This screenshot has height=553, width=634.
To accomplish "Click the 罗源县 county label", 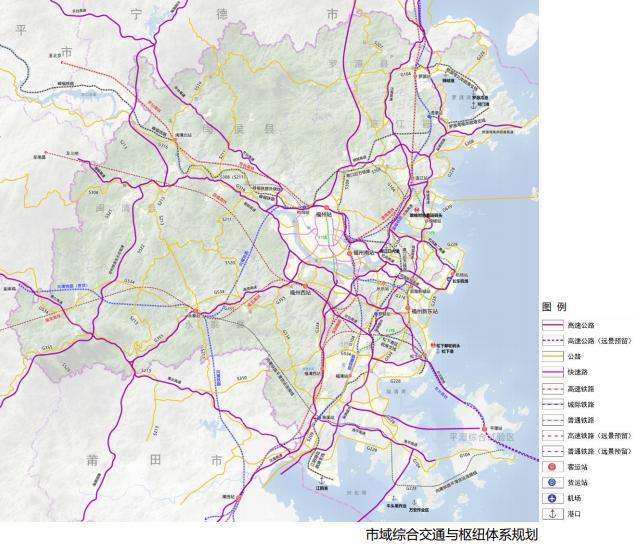I will coord(359,63).
